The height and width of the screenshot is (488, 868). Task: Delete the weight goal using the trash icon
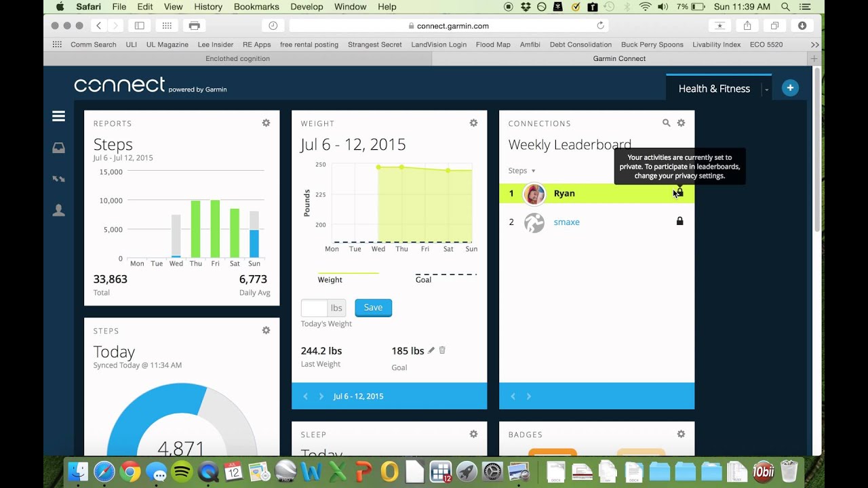point(442,350)
